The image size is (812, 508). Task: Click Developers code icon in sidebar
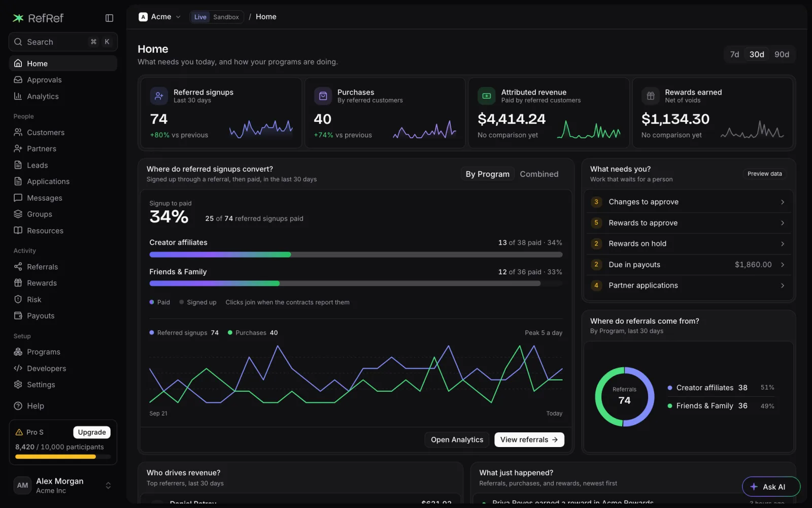click(x=18, y=368)
